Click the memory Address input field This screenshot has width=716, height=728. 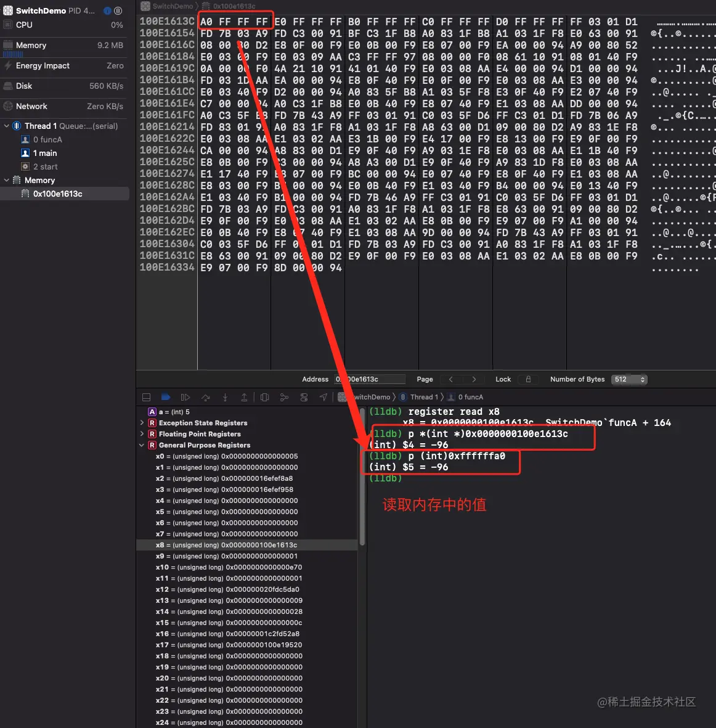tap(369, 379)
